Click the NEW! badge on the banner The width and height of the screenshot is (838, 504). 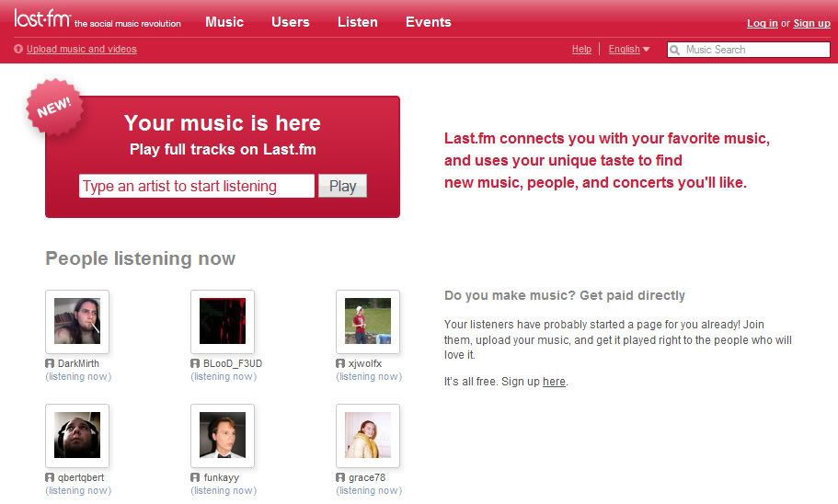click(x=54, y=107)
